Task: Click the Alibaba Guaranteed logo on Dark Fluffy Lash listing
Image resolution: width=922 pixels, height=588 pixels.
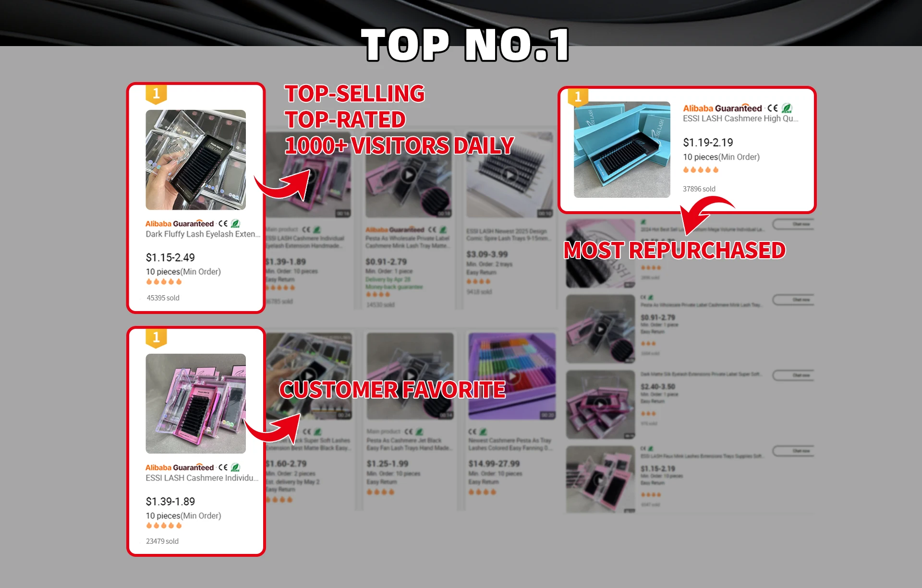Action: coord(180,224)
